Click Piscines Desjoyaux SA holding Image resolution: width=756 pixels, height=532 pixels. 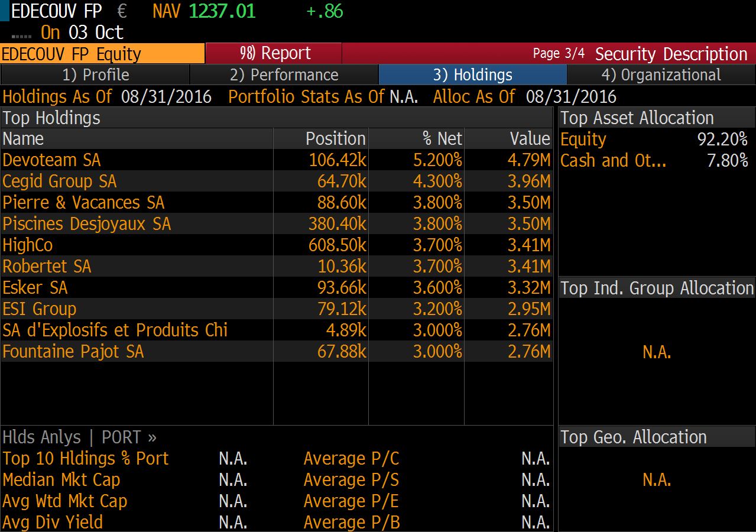click(x=87, y=224)
